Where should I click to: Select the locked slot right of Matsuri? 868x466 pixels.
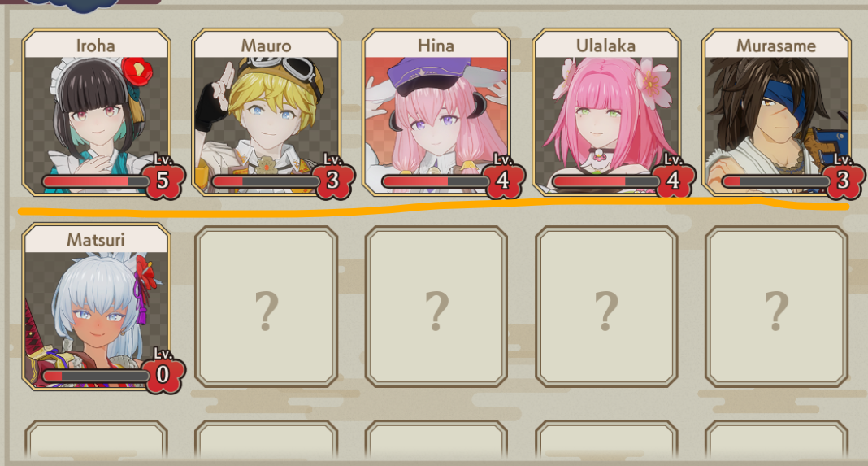(267, 307)
